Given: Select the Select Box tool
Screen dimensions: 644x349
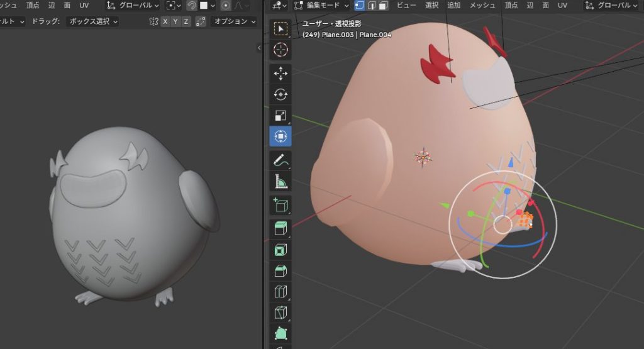Looking at the screenshot, I should pyautogui.click(x=280, y=29).
